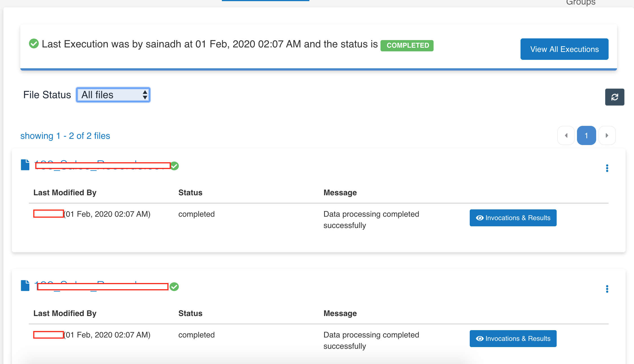Open Invocations & Results for the first file
634x364 pixels.
pyautogui.click(x=513, y=218)
